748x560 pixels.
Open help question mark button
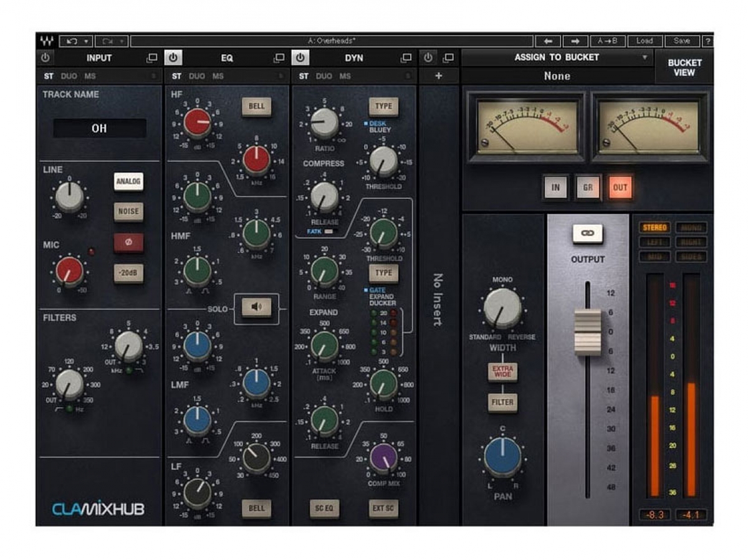[707, 41]
